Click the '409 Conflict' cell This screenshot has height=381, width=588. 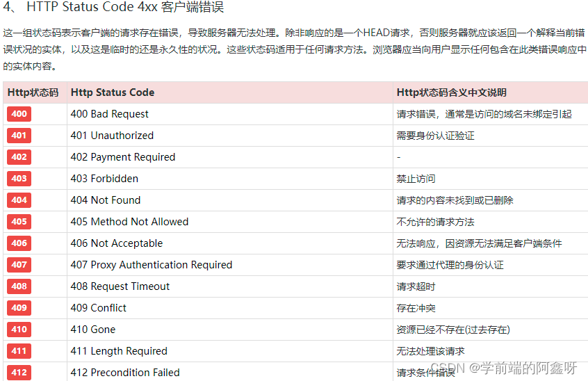229,308
